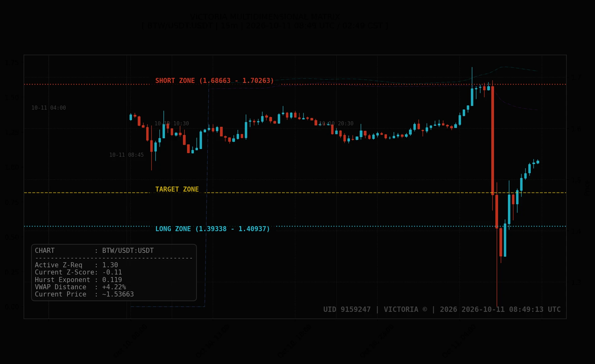The width and height of the screenshot is (595, 364).
Task: Click the left axis label 0.50
Action: coord(12,237)
